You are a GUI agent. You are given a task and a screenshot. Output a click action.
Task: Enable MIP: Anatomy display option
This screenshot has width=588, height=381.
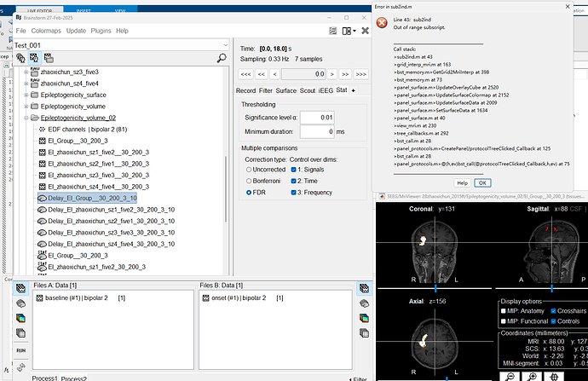pyautogui.click(x=504, y=311)
